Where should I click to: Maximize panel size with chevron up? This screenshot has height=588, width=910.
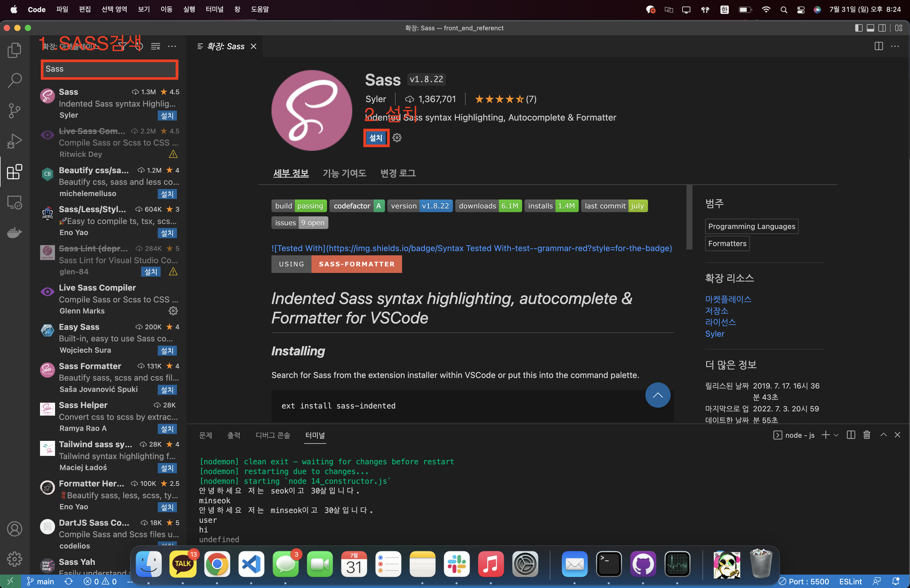[883, 435]
